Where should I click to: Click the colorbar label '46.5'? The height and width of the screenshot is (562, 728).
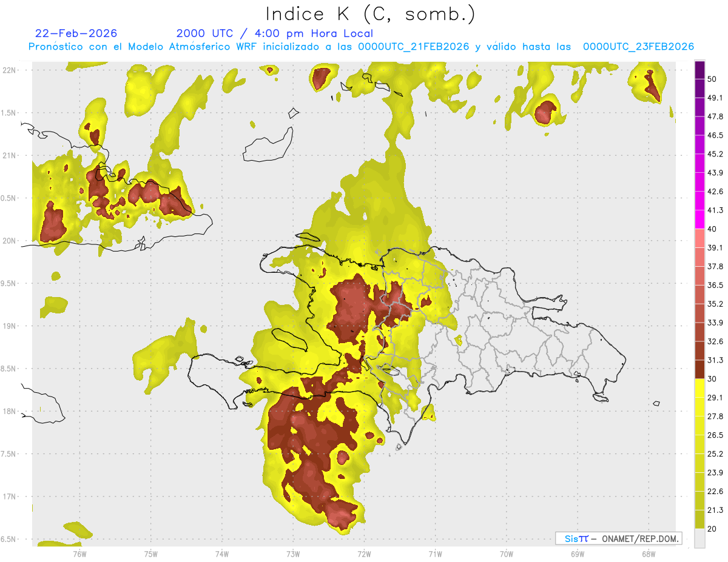click(716, 135)
